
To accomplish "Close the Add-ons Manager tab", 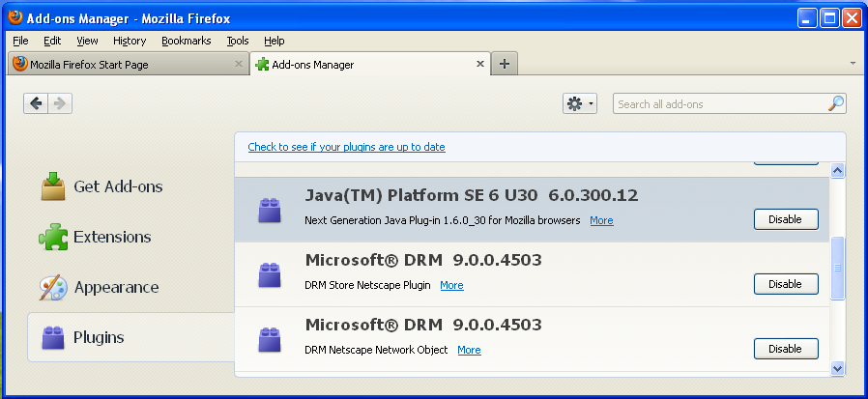I will pos(480,64).
